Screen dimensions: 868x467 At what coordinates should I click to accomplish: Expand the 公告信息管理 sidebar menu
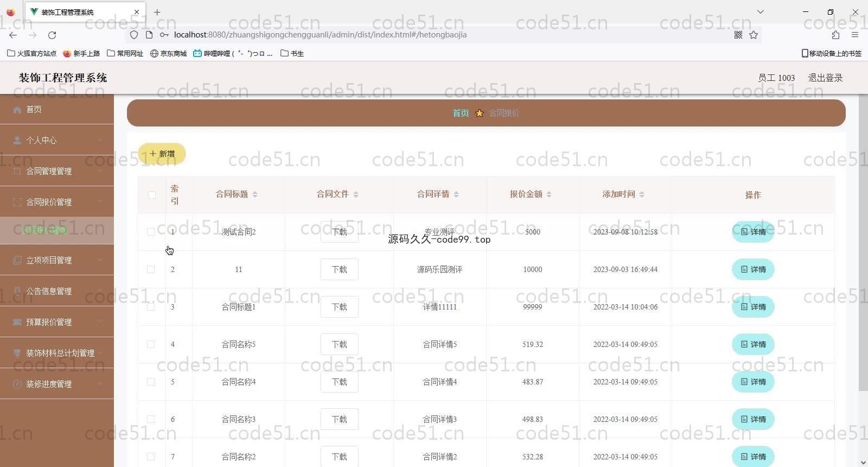(x=57, y=291)
